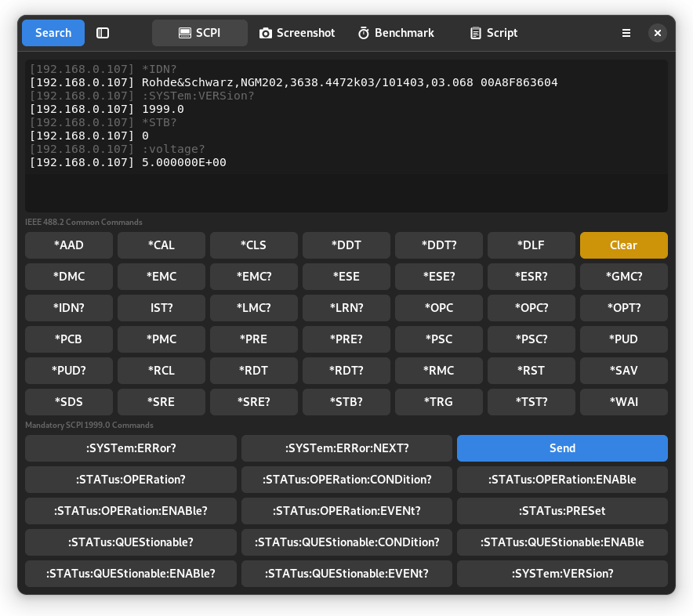Query *ESR? status register
The image size is (693, 616).
tap(532, 277)
